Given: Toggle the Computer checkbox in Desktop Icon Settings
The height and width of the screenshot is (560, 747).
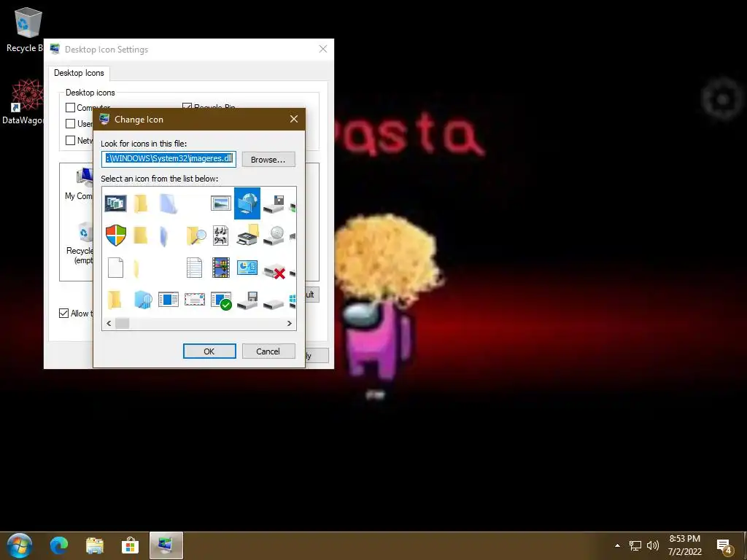Looking at the screenshot, I should [71, 108].
